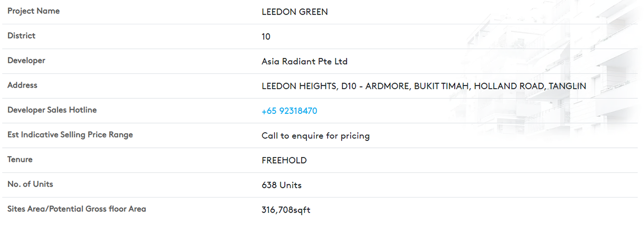Click the Tenure label
Screen dimensions: 644x225
(x=20, y=160)
